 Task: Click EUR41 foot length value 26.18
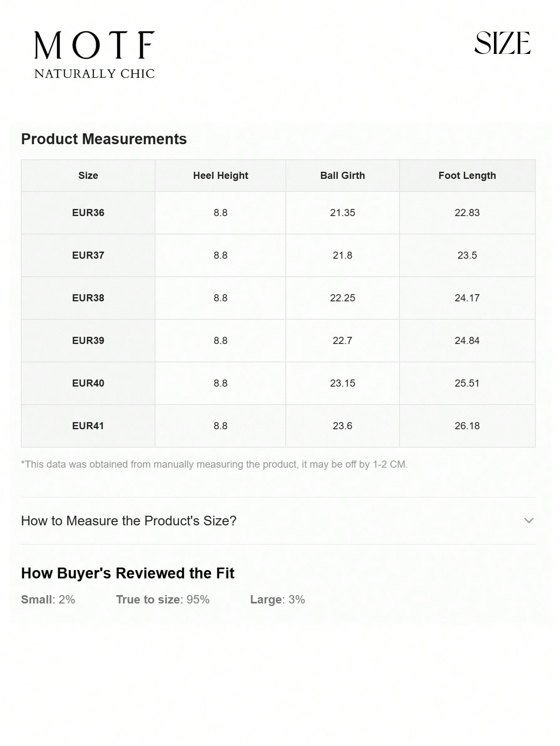point(467,426)
